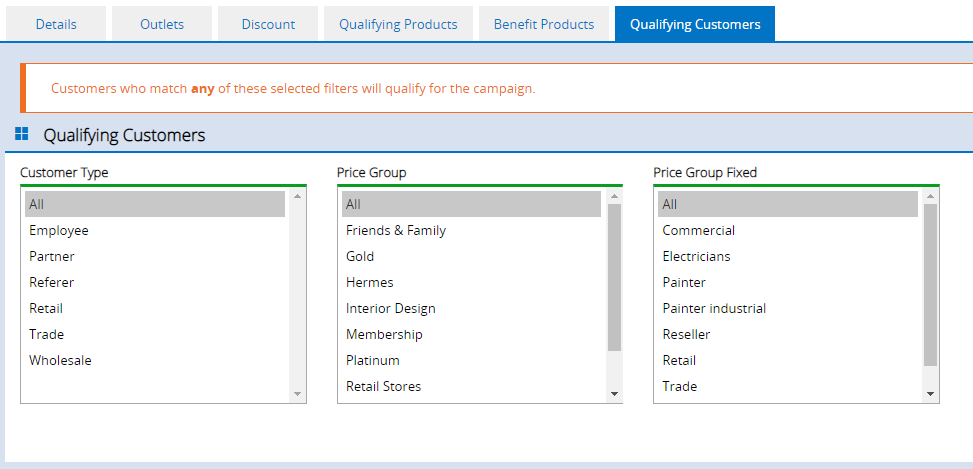Click the Price Group scrollbar thumb
The height and width of the screenshot is (469, 973).
coord(614,277)
